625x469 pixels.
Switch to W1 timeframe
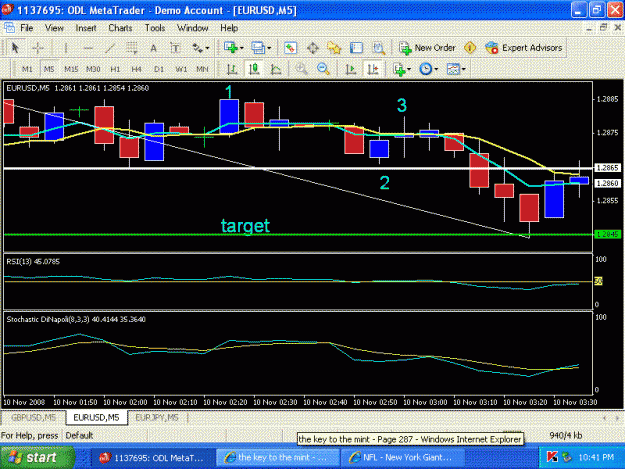click(x=181, y=69)
